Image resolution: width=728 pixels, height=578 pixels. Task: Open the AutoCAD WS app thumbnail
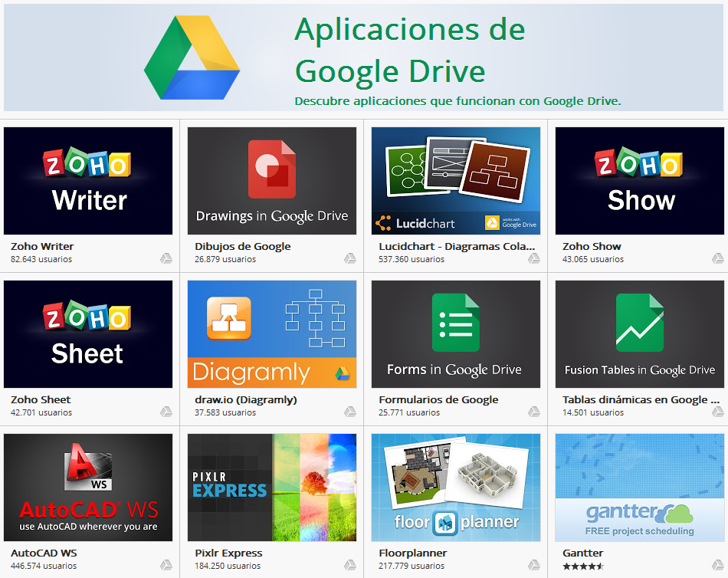(88, 488)
